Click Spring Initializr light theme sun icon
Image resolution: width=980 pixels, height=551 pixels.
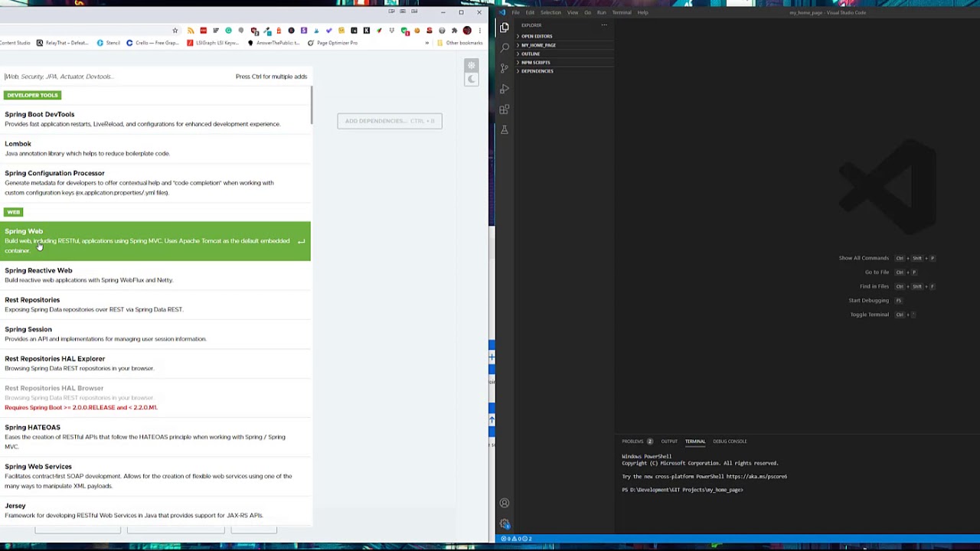click(x=472, y=65)
